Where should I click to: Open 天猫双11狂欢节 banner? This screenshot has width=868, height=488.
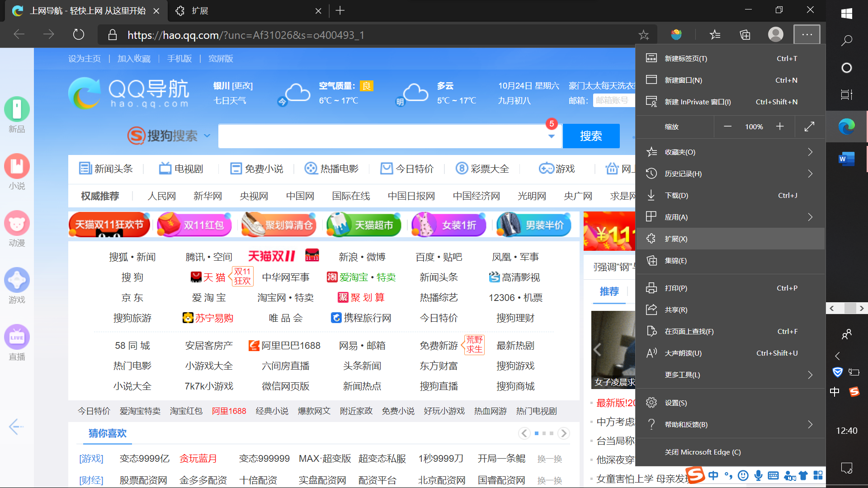click(109, 225)
